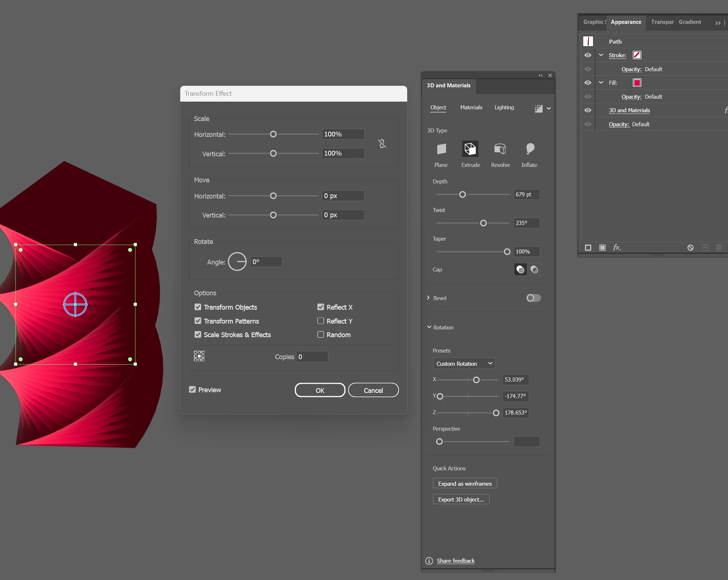Click the Share feedback info icon
The image size is (728, 580).
coord(429,561)
